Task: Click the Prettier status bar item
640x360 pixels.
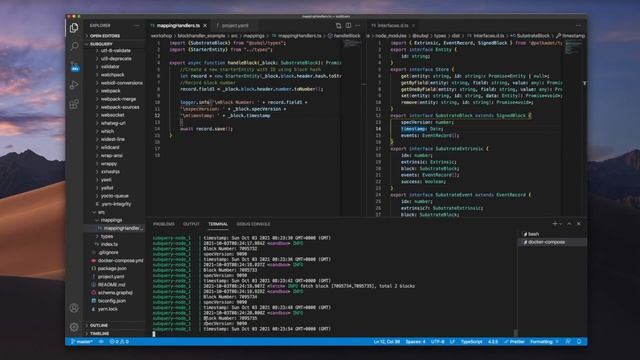Action: click(514, 342)
